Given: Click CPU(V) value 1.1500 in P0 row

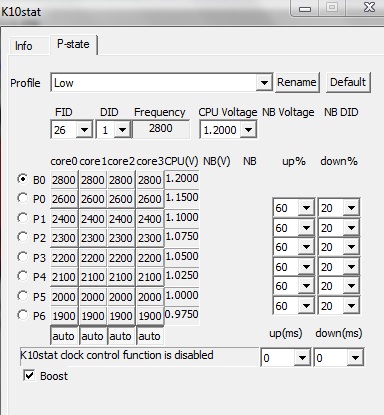Looking at the screenshot, I should 182,198.
